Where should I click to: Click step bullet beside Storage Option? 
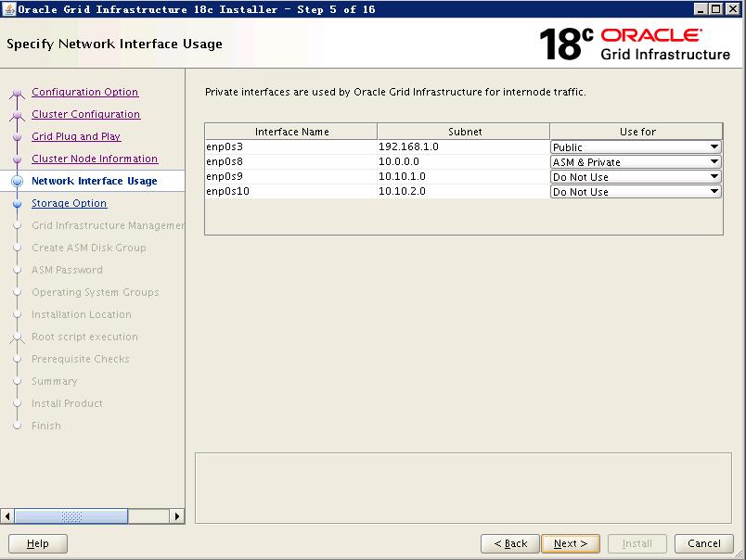pyautogui.click(x=17, y=204)
